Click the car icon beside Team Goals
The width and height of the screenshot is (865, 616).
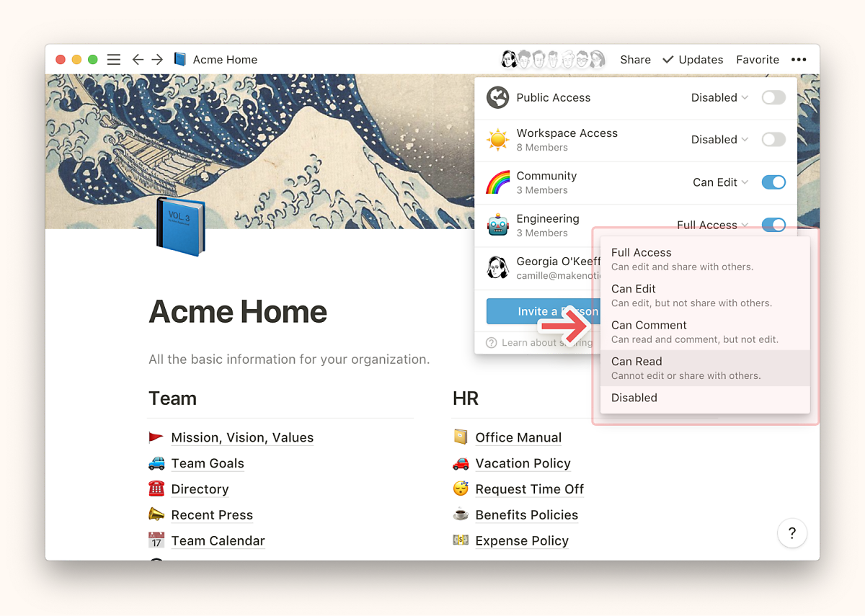(x=156, y=463)
